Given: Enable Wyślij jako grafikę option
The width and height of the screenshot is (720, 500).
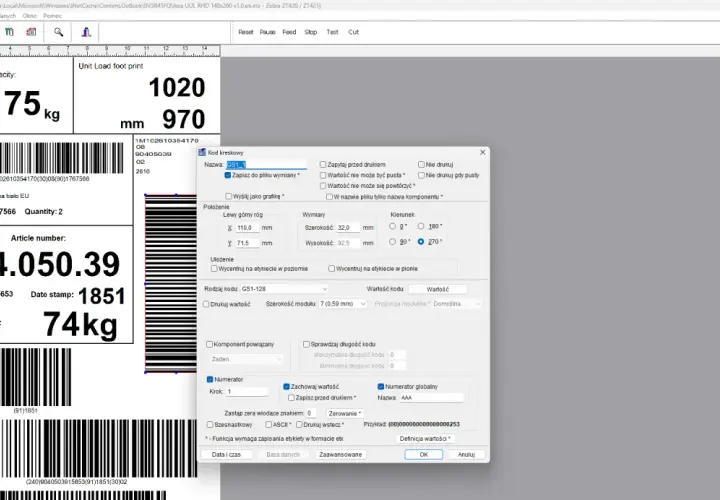Looking at the screenshot, I should (x=228, y=197).
